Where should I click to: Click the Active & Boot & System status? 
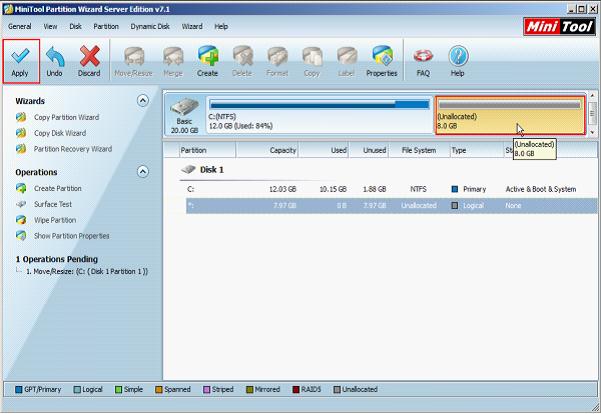(x=541, y=189)
